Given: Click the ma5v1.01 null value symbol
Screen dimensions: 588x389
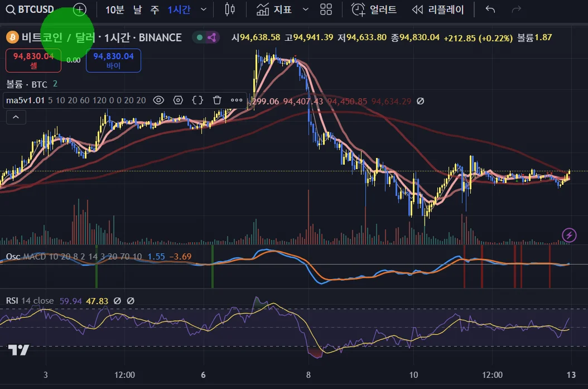Looking at the screenshot, I should (421, 101).
